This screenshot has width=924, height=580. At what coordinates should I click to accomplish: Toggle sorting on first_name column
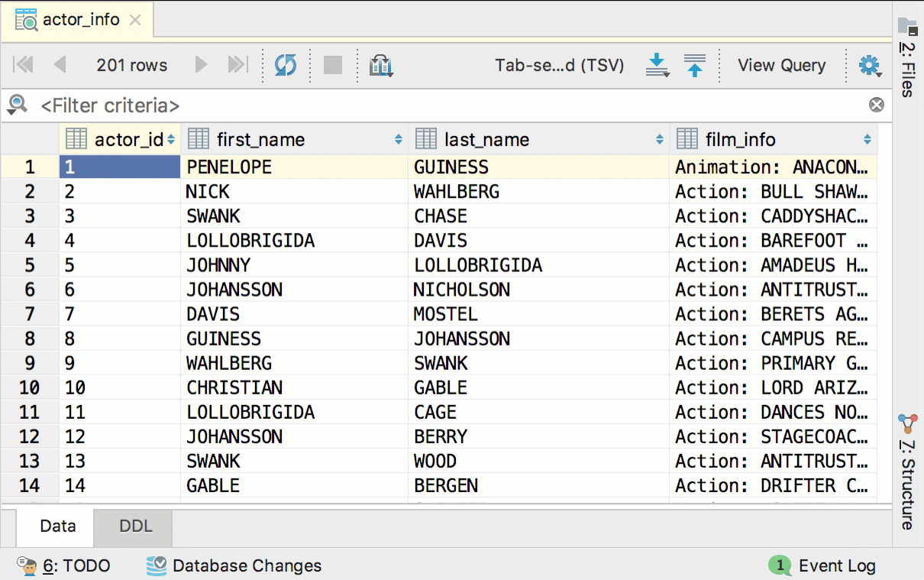tap(397, 138)
